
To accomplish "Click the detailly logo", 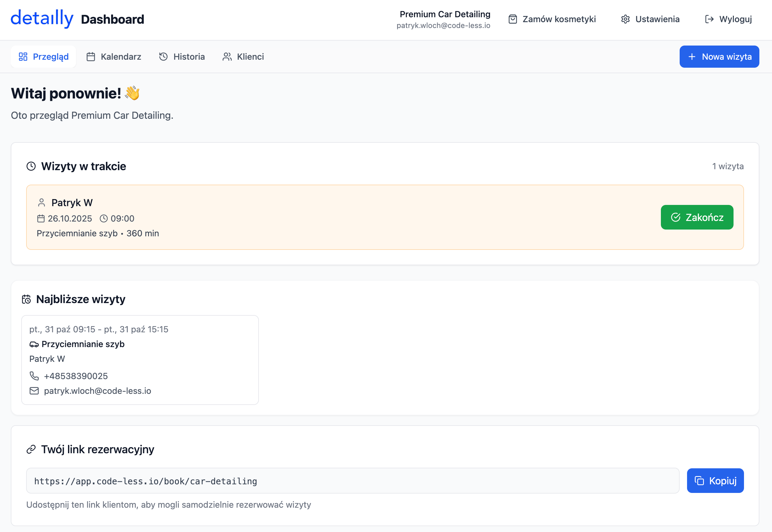I will click(42, 19).
